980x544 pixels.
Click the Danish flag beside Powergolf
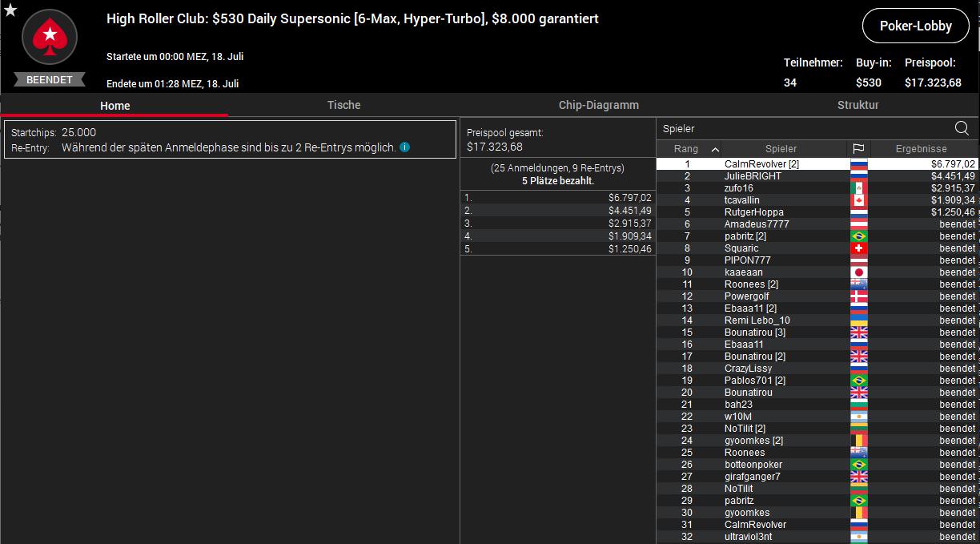tap(858, 296)
